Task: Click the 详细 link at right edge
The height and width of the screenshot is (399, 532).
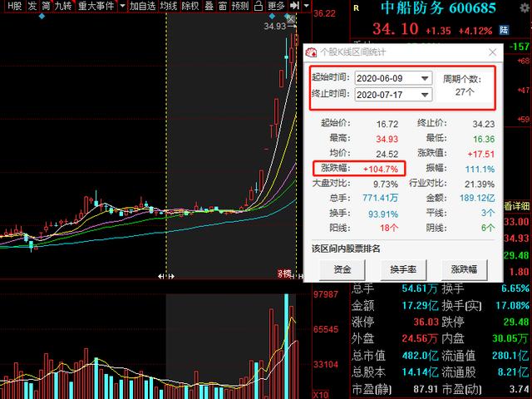Action: (517, 206)
